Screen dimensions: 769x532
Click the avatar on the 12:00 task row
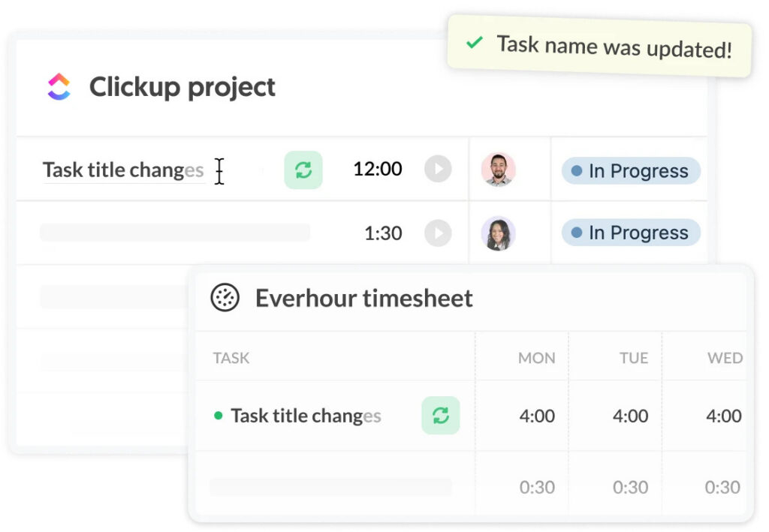pyautogui.click(x=499, y=170)
